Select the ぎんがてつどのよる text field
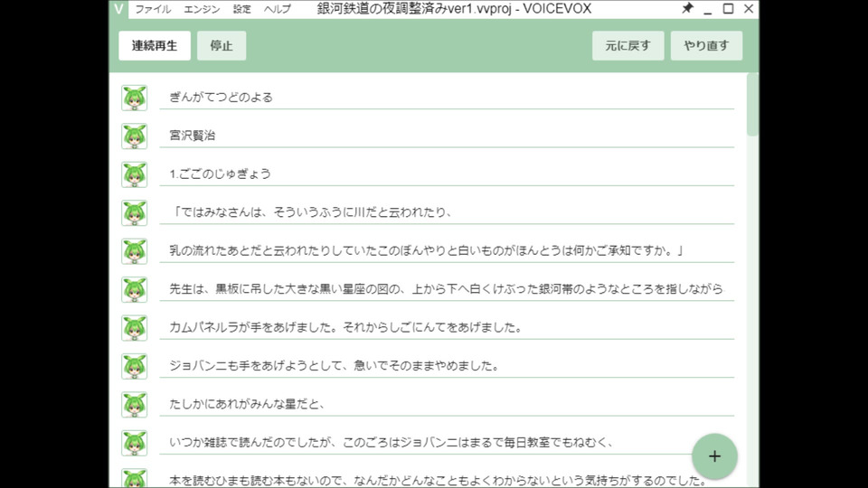868x488 pixels. tap(447, 98)
